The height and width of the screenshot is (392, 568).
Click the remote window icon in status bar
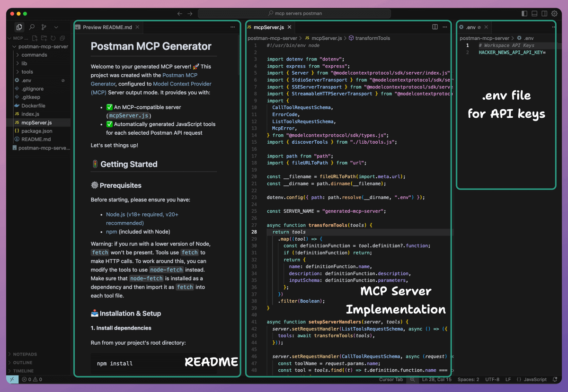(x=12, y=379)
